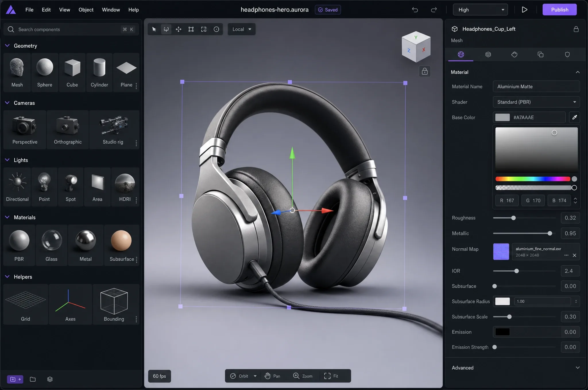
Task: Collapse the Cameras section
Action: tap(7, 103)
